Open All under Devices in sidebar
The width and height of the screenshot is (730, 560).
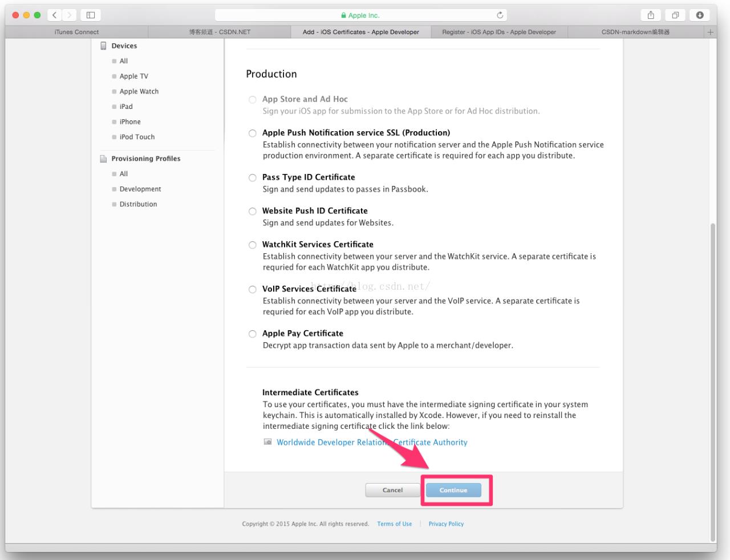click(x=124, y=61)
